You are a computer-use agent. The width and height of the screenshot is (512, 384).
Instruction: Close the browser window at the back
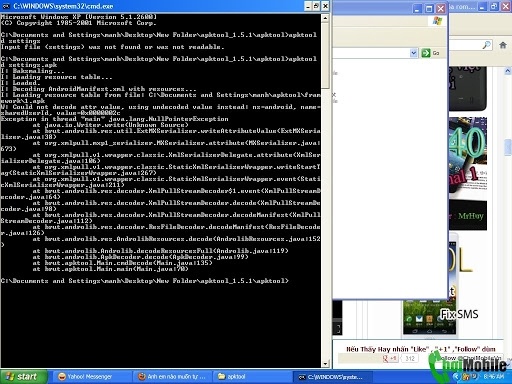[506, 6]
